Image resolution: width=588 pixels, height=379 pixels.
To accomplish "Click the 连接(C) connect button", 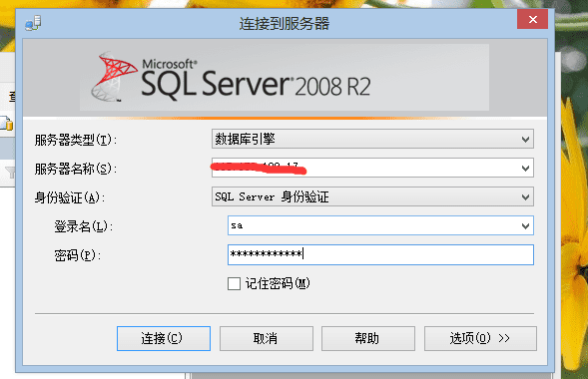I will click(164, 338).
